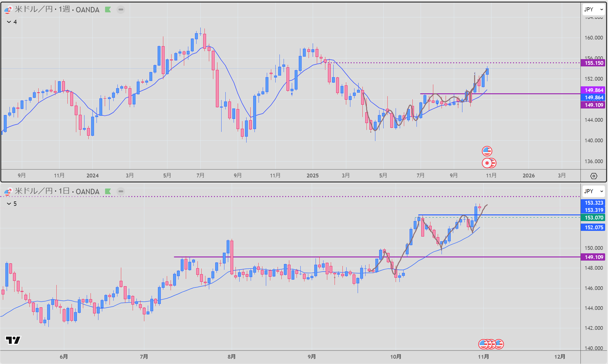Toggle market status dash on daily chart
Viewport: 608px width, 364px height.
click(x=121, y=191)
